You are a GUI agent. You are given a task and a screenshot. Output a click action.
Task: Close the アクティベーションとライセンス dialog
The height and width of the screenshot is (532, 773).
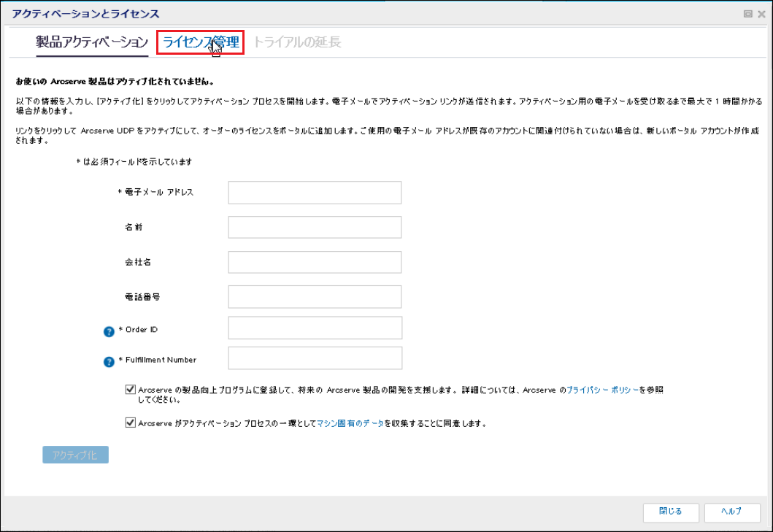coord(761,14)
